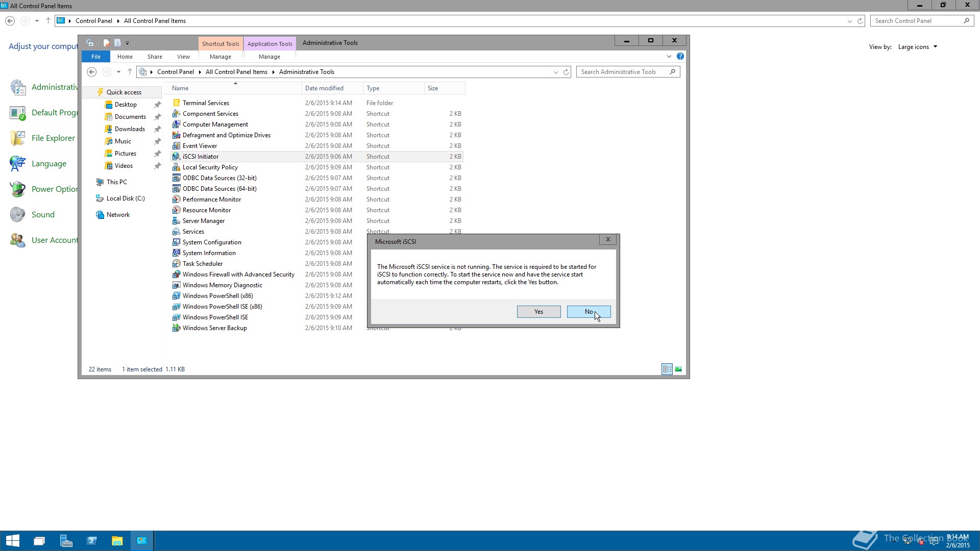Click the iSCSI Initiator icon
980x551 pixels.
tap(176, 157)
